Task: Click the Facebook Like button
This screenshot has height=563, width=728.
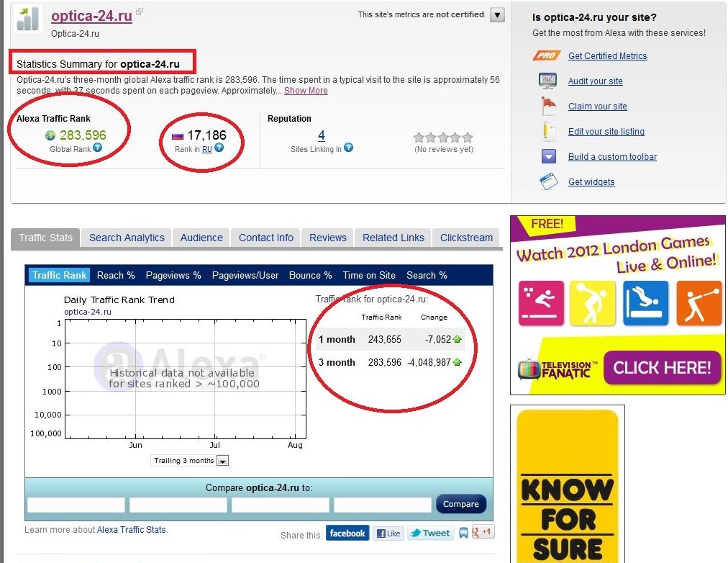Action: coord(388,533)
